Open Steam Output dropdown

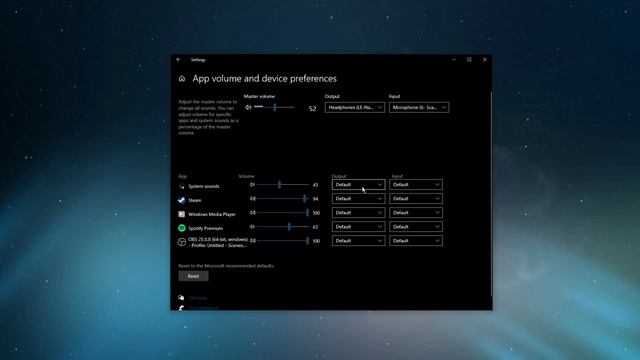(x=358, y=199)
